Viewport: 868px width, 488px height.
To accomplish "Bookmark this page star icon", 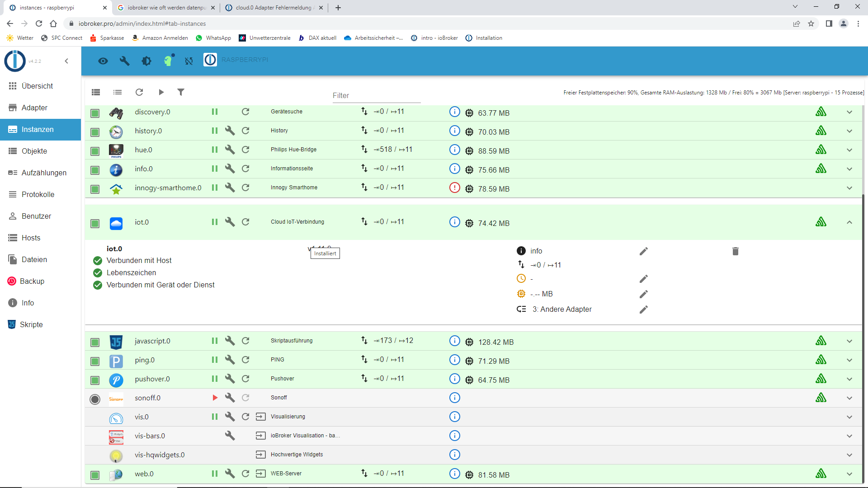I will (811, 23).
